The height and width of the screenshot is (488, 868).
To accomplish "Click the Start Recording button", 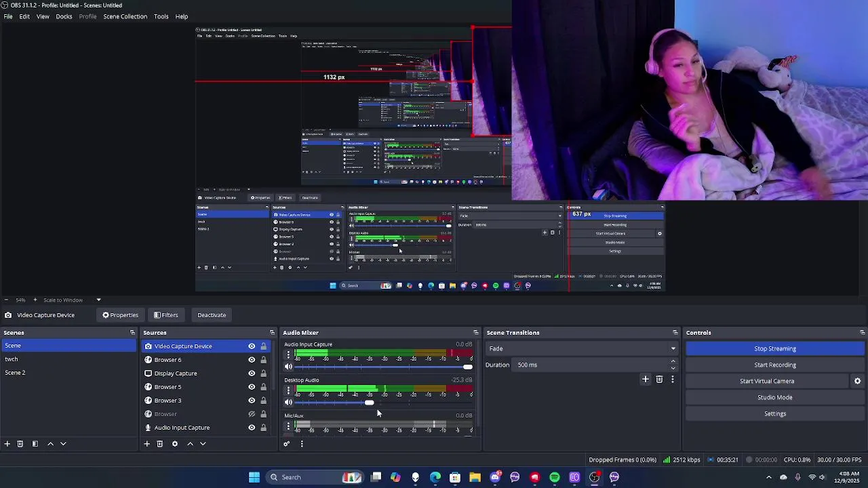I will click(x=775, y=365).
